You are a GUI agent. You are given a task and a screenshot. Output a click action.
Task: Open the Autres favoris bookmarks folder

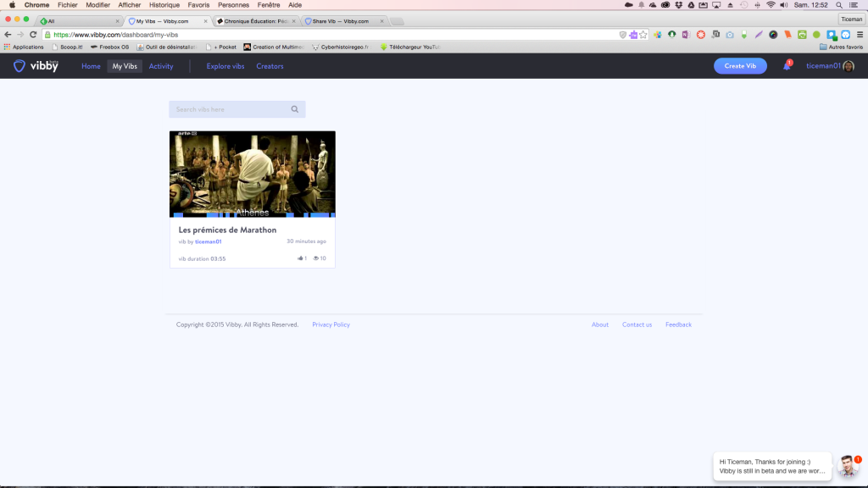(x=841, y=47)
